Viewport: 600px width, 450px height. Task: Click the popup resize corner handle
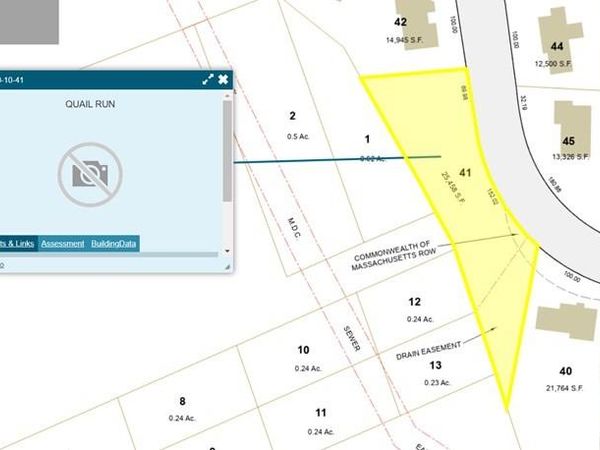click(227, 267)
